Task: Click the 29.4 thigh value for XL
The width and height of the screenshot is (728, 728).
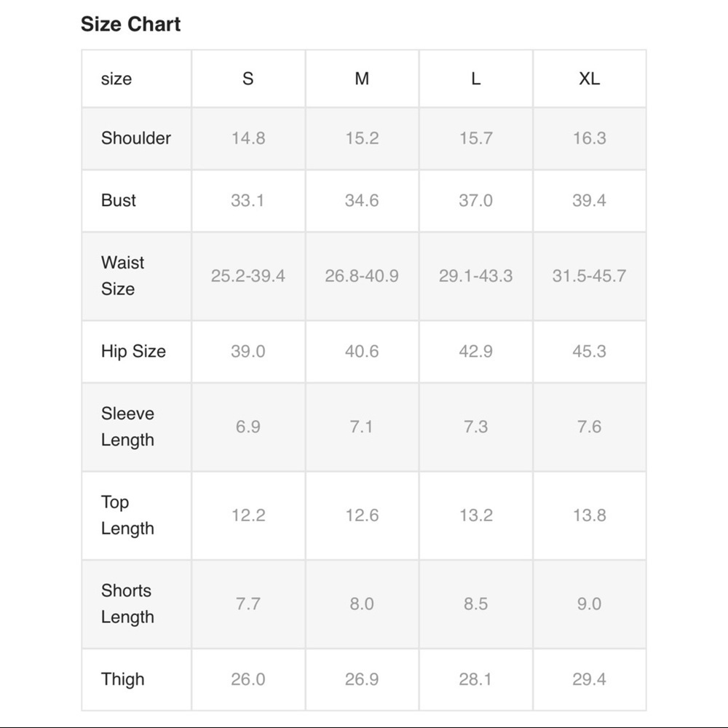Action: click(589, 679)
